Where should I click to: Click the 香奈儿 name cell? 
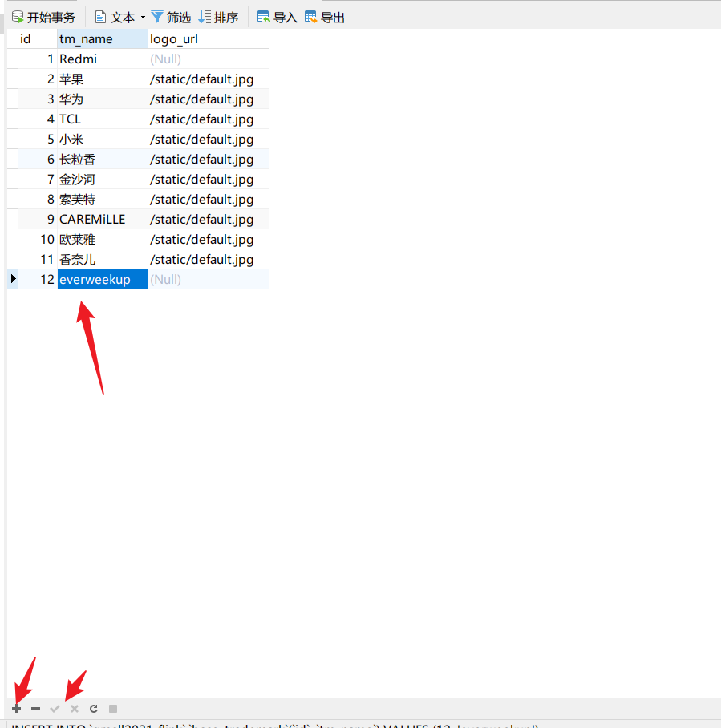[x=103, y=259]
